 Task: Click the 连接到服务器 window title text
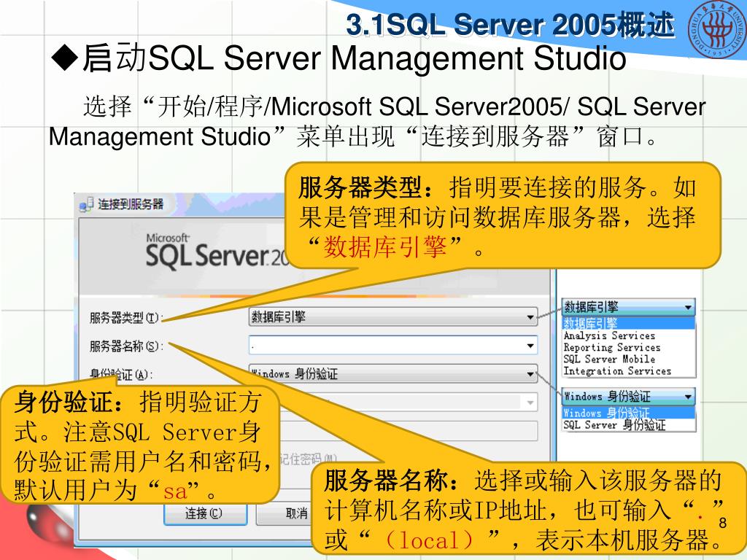131,205
